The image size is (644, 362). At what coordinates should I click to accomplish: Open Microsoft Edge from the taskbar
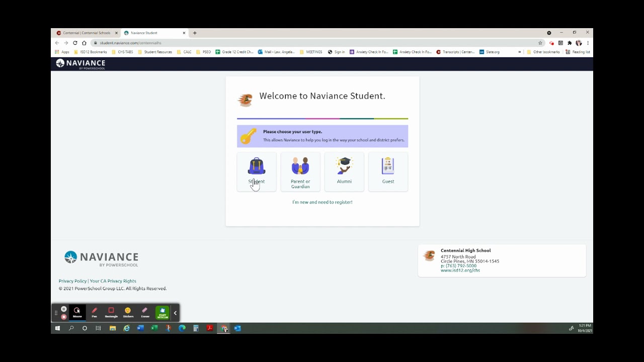click(182, 328)
